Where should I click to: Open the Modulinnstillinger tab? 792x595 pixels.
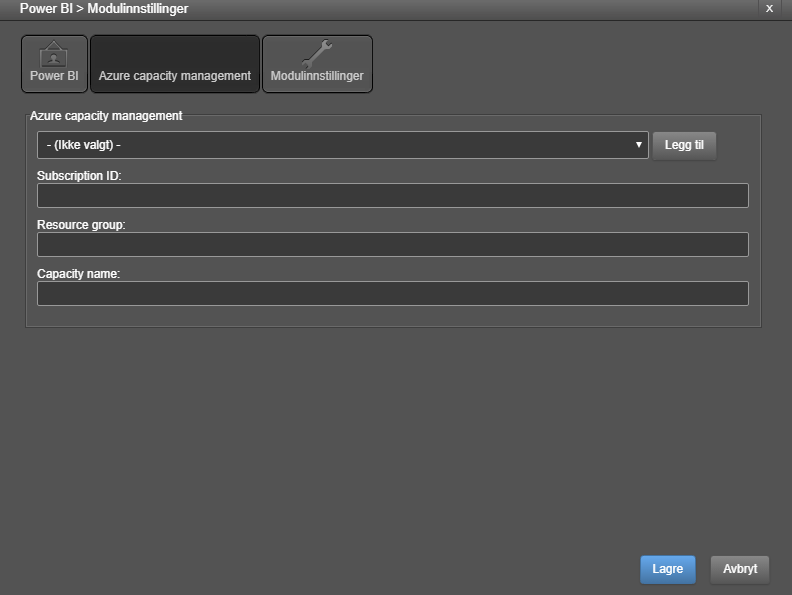click(317, 64)
